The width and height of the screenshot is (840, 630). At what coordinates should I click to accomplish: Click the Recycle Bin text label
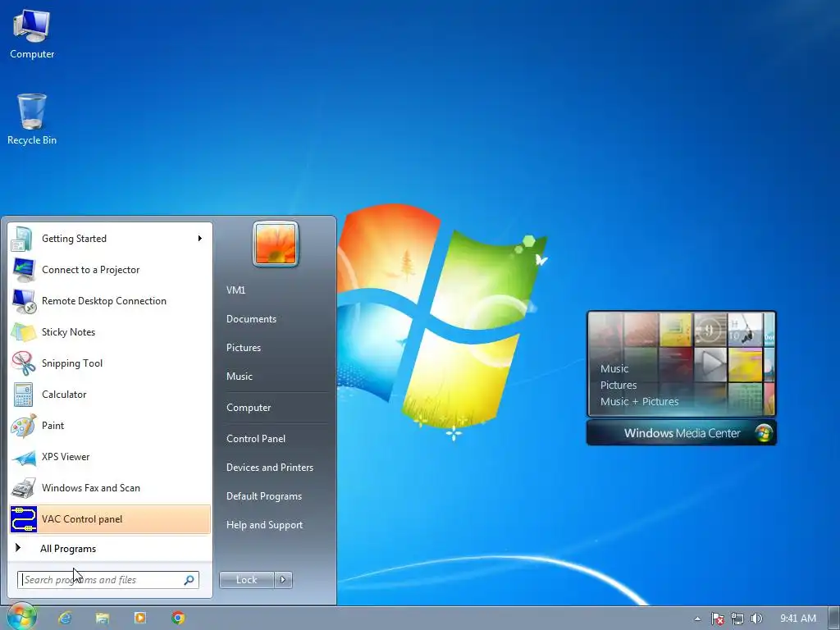pos(32,140)
